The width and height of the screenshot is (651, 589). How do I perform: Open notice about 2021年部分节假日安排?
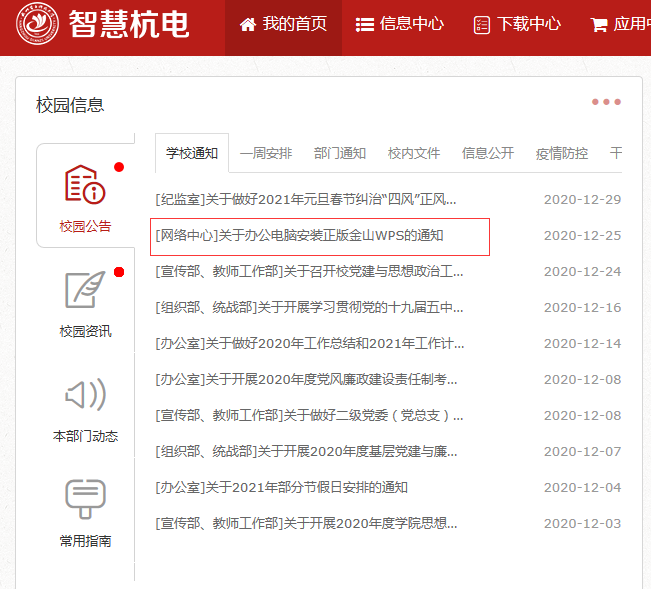tap(282, 487)
